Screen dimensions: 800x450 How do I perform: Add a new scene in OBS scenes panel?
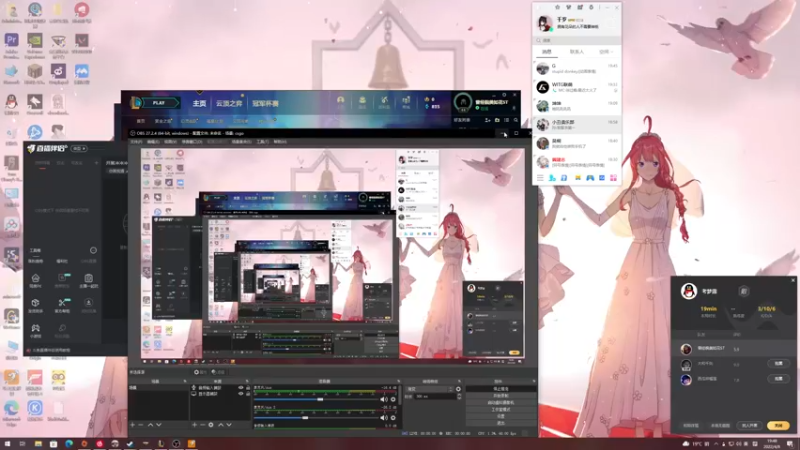133,424
